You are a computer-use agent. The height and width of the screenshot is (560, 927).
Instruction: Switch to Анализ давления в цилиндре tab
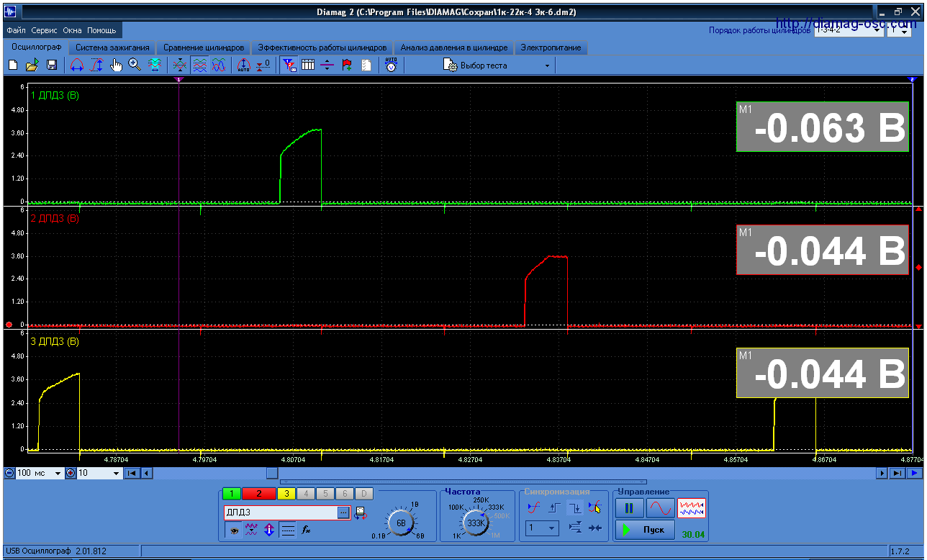pyautogui.click(x=454, y=48)
